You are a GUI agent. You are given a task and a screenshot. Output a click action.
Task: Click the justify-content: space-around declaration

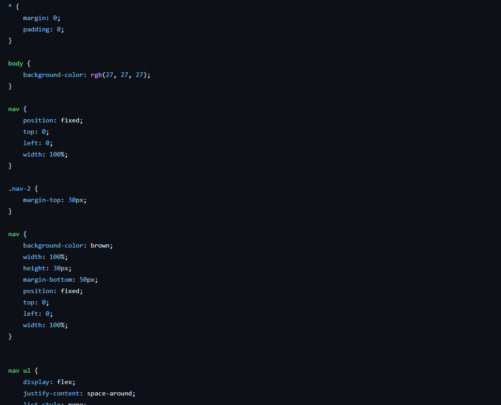[79, 394]
